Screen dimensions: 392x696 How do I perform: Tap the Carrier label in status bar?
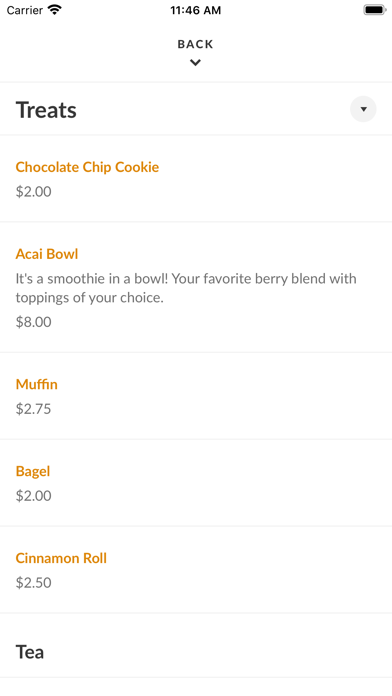point(25,10)
